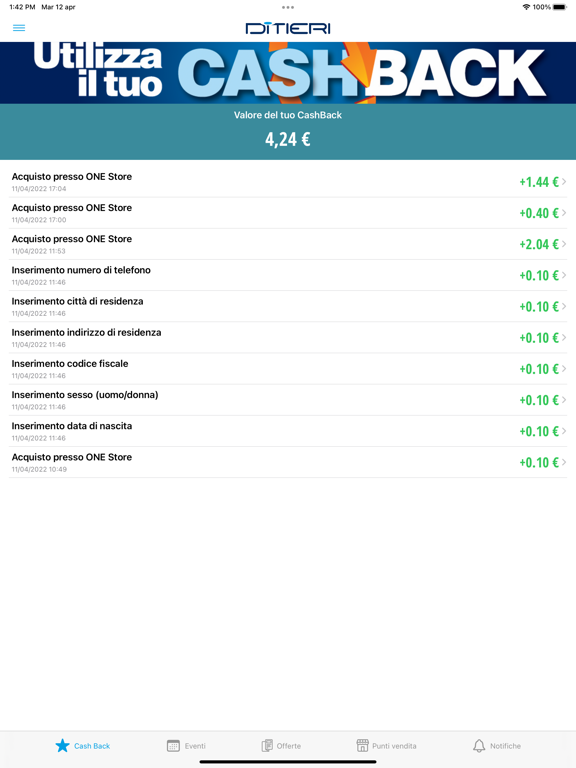Switch to the Eventi tab label
The image size is (576, 768).
click(x=195, y=746)
